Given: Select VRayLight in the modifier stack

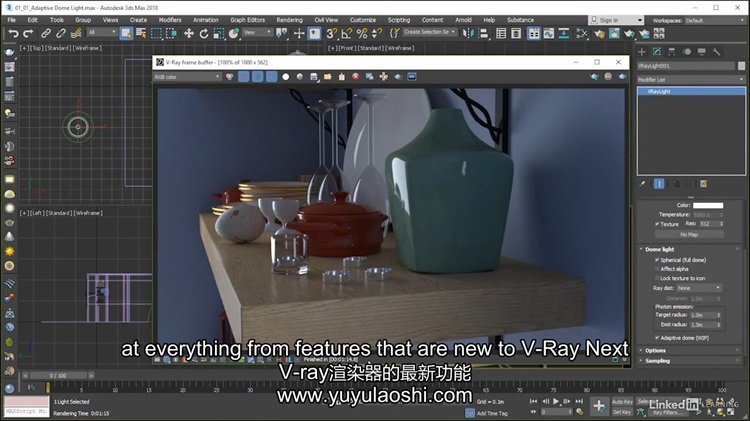Looking at the screenshot, I should [x=659, y=91].
